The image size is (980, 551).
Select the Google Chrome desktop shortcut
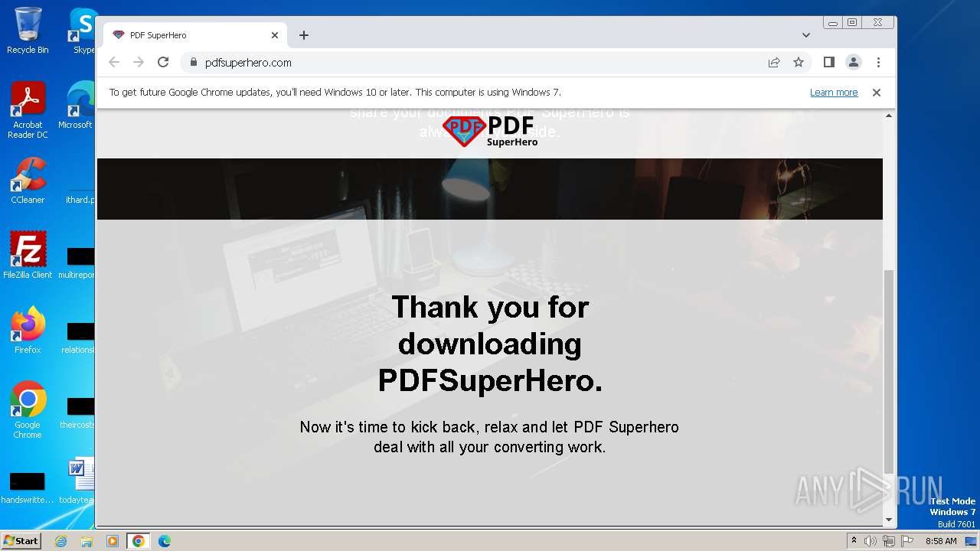tap(28, 409)
